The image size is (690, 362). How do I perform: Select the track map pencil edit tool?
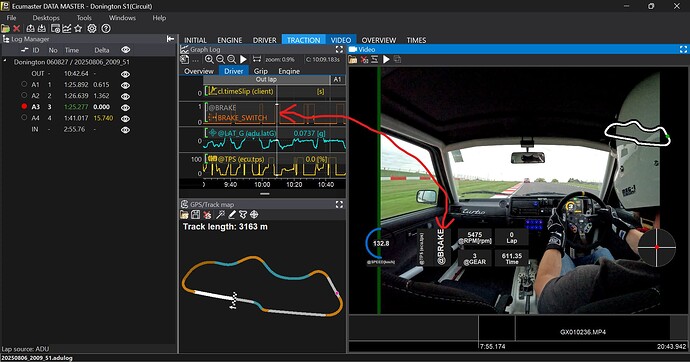[231, 215]
